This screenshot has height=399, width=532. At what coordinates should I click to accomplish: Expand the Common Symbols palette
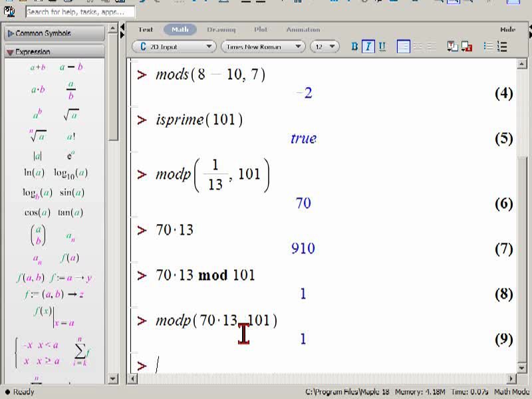(55, 34)
